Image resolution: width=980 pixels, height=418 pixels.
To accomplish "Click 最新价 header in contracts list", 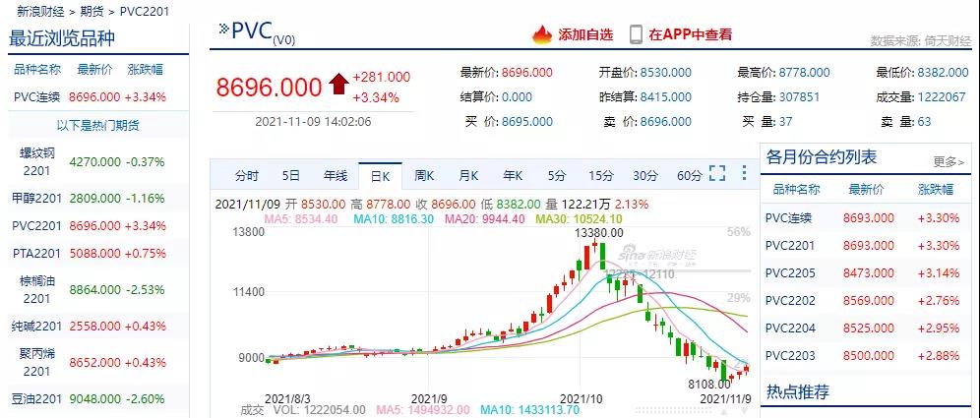I will [x=866, y=189].
